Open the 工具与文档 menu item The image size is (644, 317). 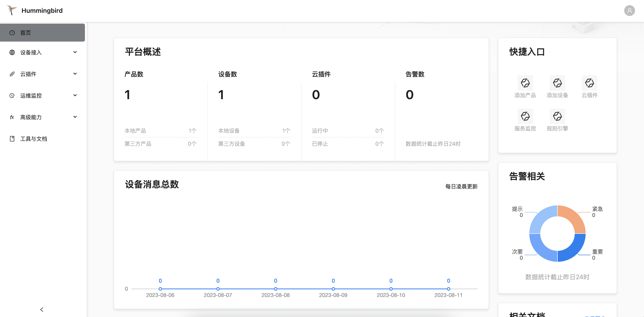[x=33, y=139]
